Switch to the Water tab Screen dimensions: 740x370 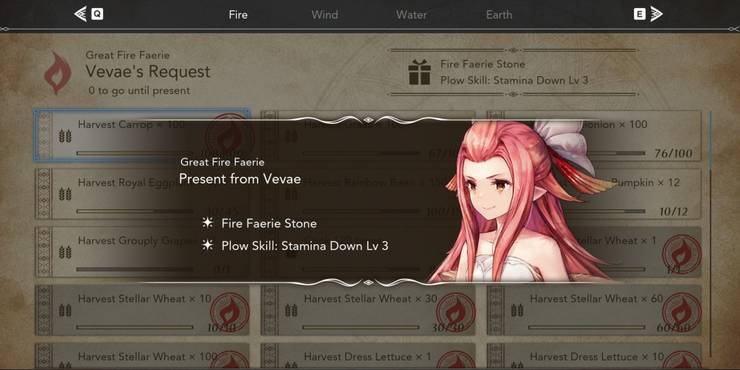pos(411,15)
